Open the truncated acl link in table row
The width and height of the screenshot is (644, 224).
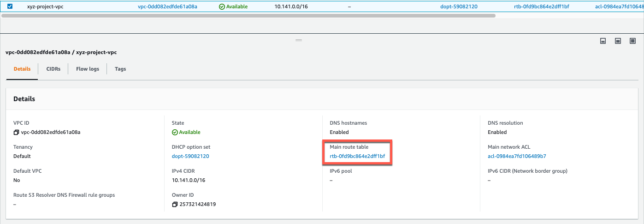(617, 6)
